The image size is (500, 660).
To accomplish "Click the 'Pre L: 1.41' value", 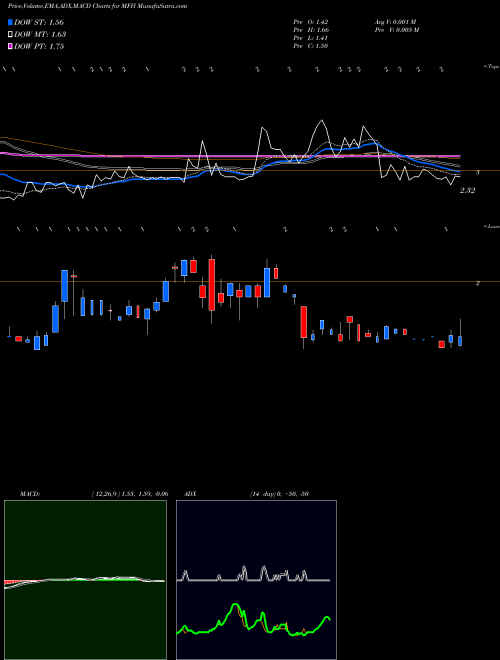I will [x=311, y=38].
